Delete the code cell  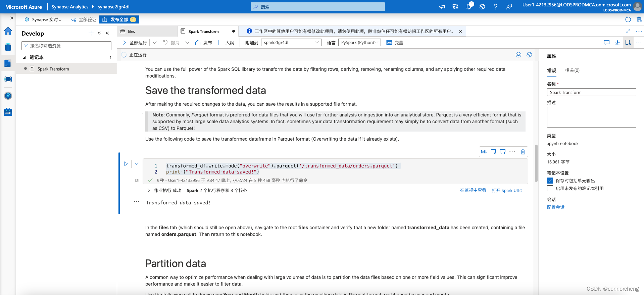pyautogui.click(x=523, y=152)
